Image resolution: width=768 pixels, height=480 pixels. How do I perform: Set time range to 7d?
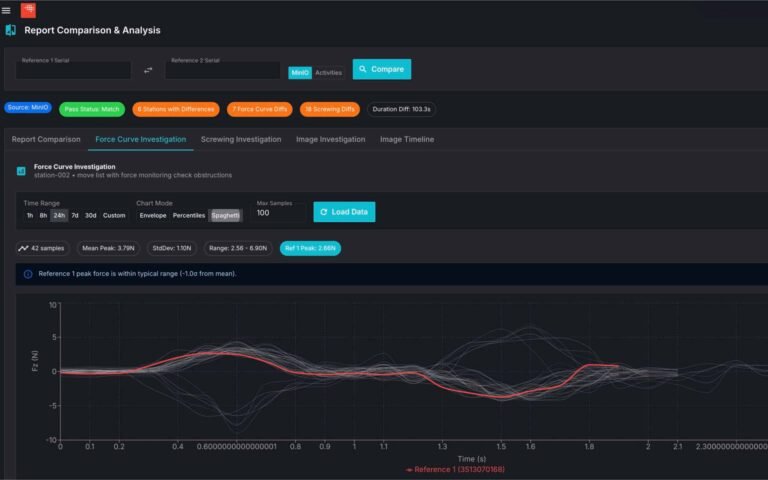pyautogui.click(x=75, y=216)
